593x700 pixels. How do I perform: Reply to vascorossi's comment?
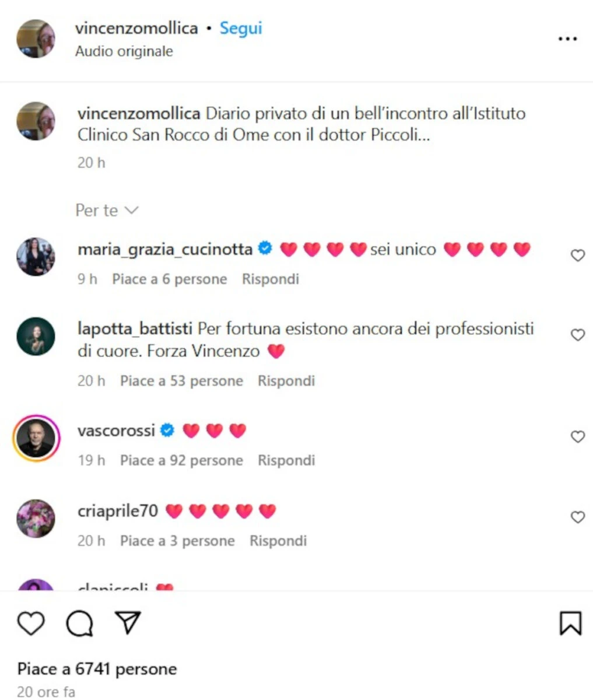click(x=286, y=460)
